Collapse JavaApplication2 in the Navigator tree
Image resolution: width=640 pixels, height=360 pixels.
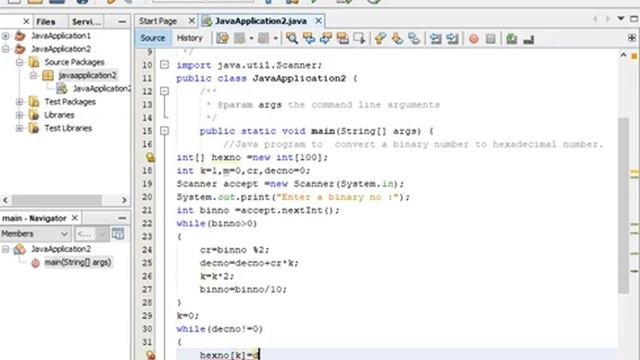tap(5, 249)
